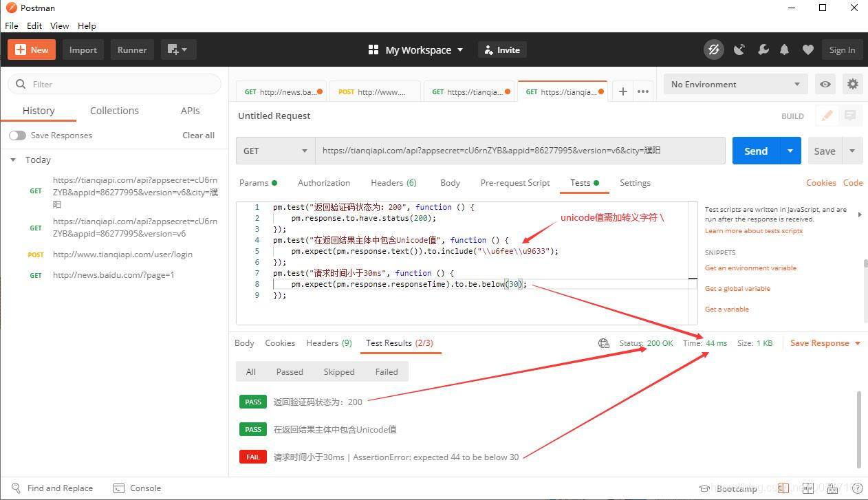Filter test results by Failed
Screen dimensions: 868x500
387,372
